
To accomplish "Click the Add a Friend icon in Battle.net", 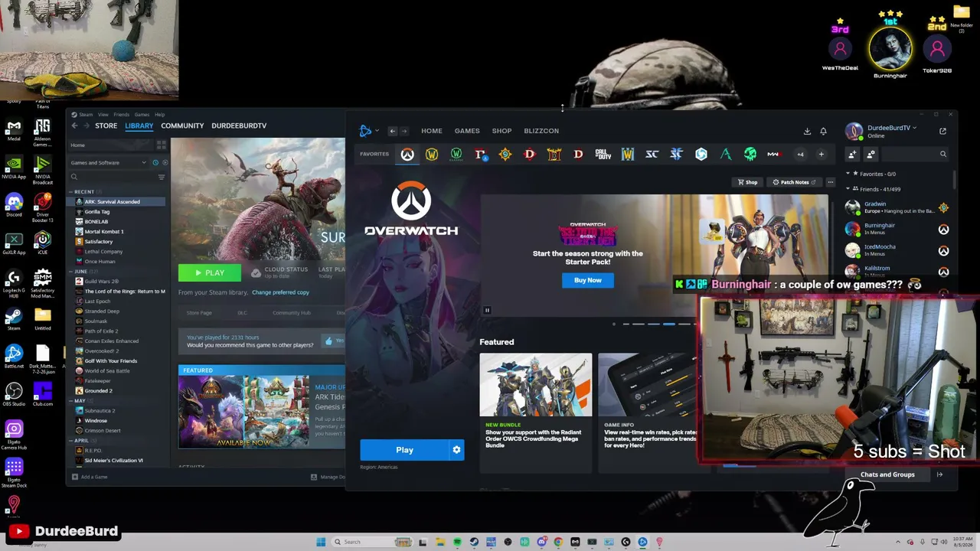I will [852, 154].
